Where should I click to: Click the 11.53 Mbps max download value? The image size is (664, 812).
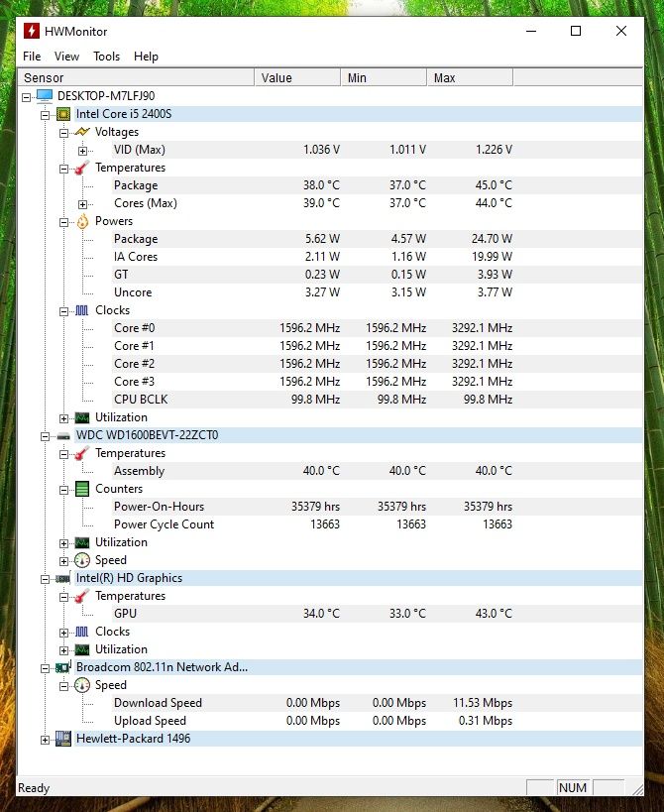pyautogui.click(x=483, y=703)
